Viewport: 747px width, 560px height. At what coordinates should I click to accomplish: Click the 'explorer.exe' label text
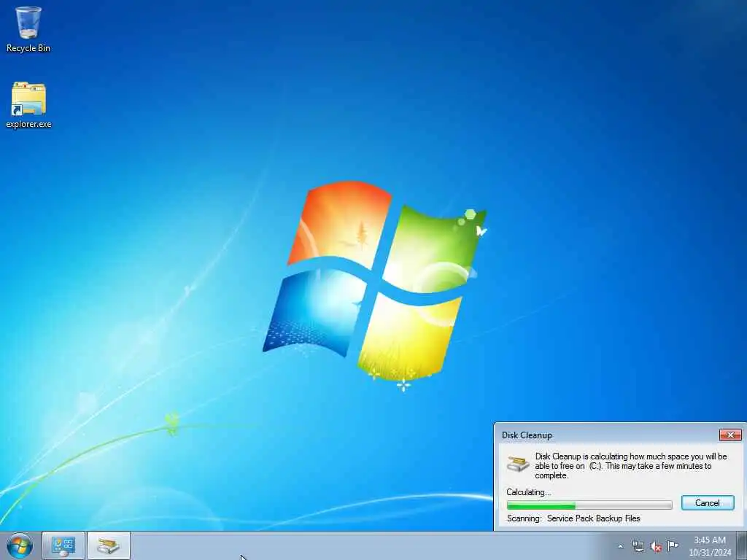tap(28, 124)
